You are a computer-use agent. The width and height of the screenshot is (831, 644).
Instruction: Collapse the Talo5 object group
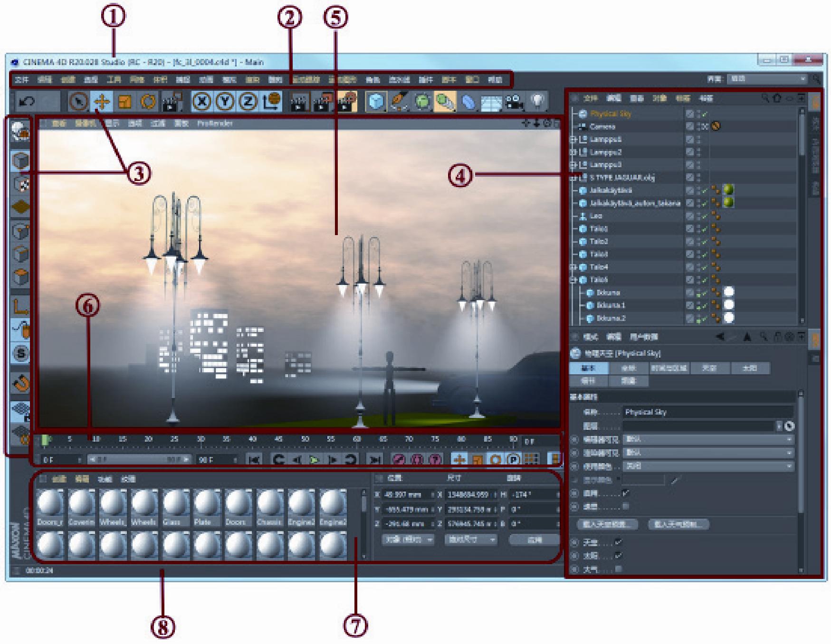pyautogui.click(x=573, y=280)
